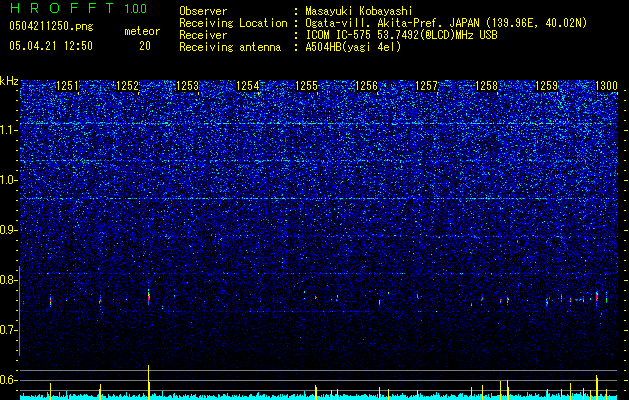Click the red meteor echo just after 1252
The height and width of the screenshot is (400, 629).
149,297
